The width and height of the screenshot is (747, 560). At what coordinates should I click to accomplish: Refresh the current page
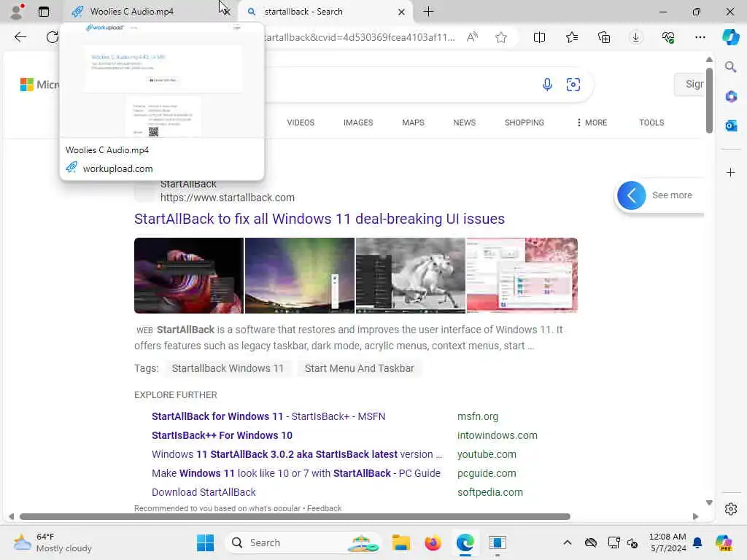52,37
